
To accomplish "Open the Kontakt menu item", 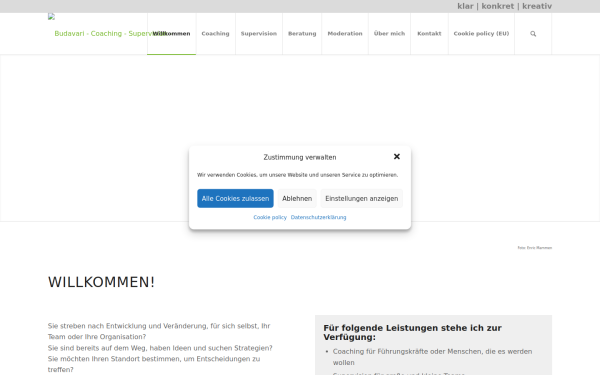I will point(429,34).
